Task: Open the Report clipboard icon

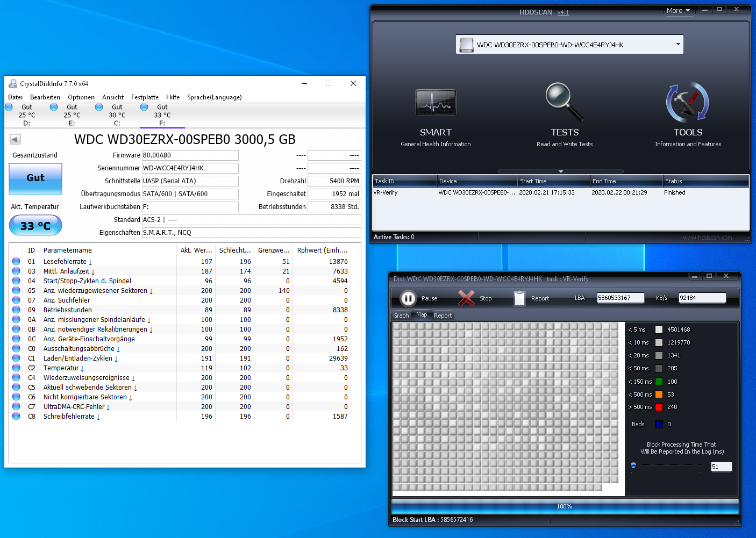Action: tap(519, 298)
